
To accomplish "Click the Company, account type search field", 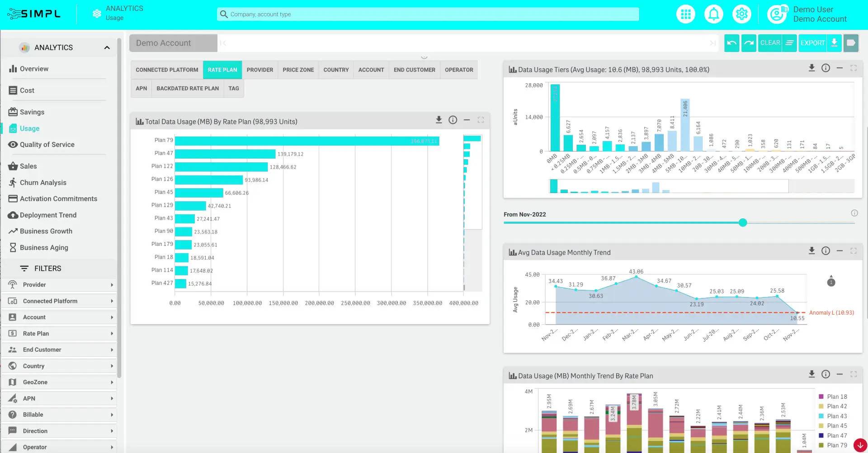I will pyautogui.click(x=428, y=14).
